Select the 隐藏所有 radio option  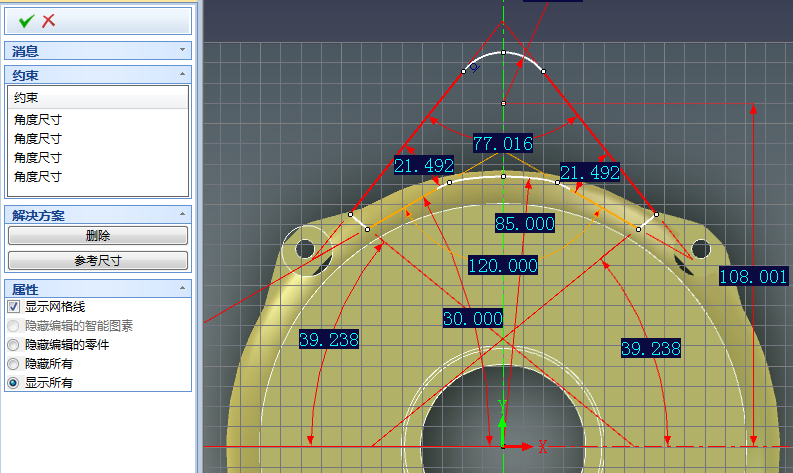click(x=14, y=364)
